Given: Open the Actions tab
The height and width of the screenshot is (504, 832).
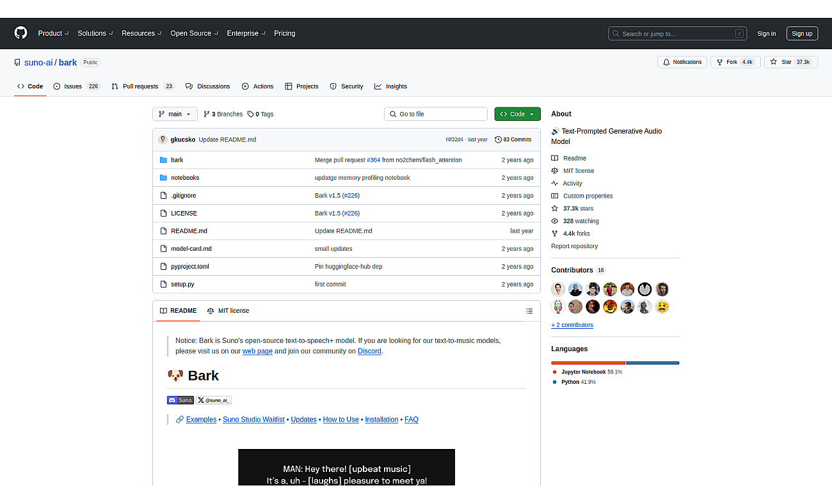Looking at the screenshot, I should (257, 86).
